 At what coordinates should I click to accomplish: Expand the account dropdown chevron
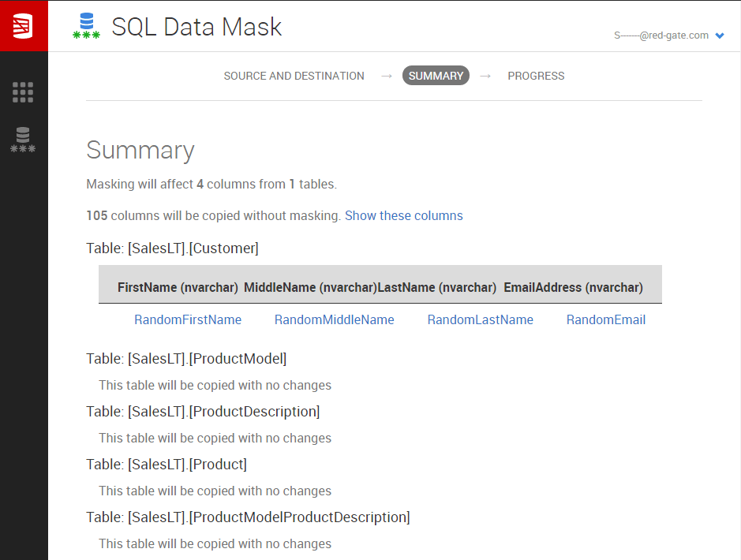point(720,35)
